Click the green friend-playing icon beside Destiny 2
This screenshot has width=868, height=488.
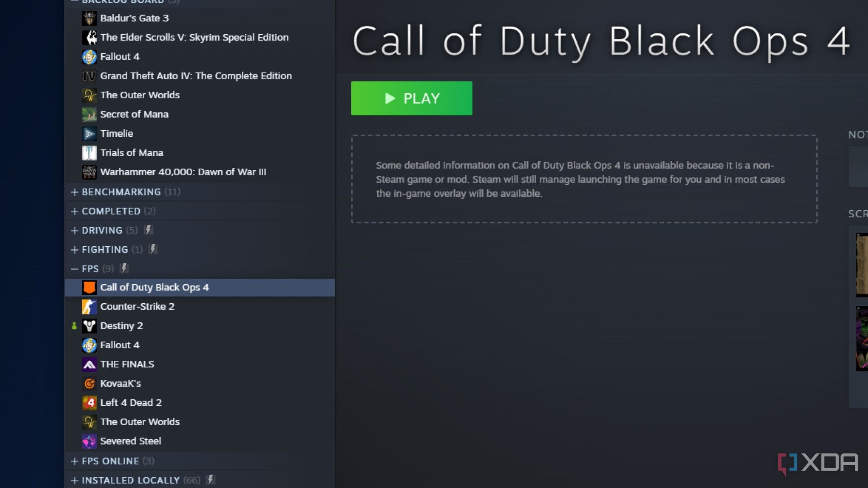[74, 326]
